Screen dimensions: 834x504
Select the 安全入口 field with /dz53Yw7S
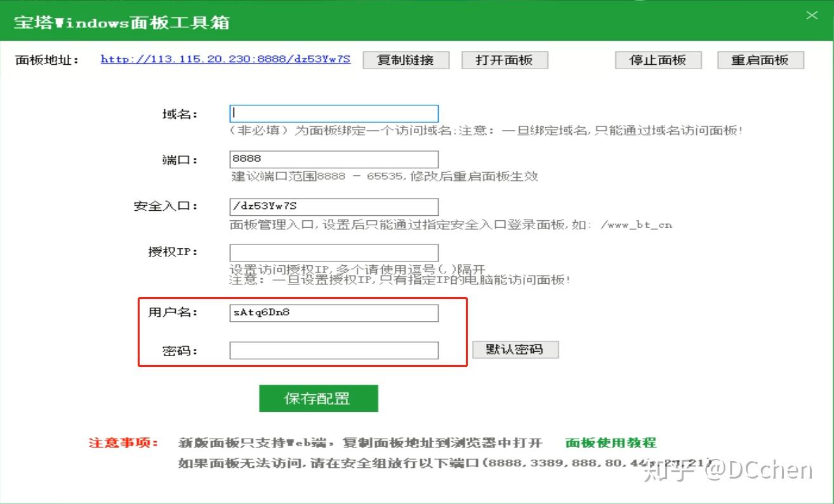[334, 206]
